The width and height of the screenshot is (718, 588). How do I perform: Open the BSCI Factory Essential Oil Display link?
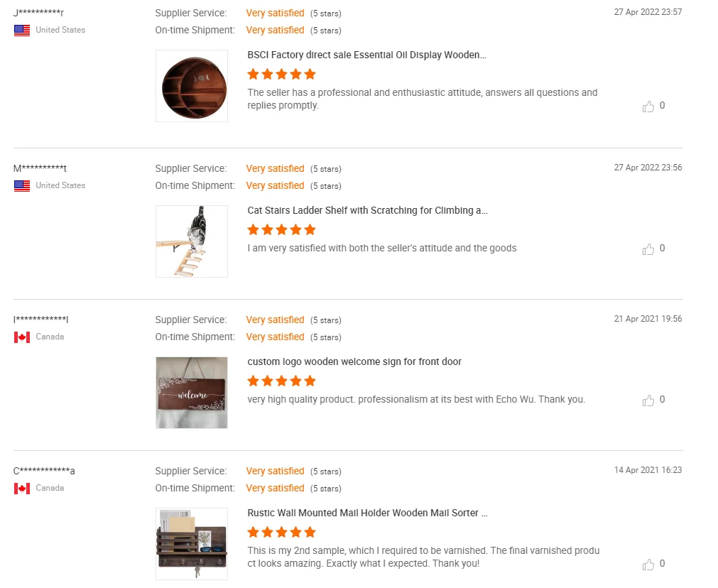tap(366, 55)
